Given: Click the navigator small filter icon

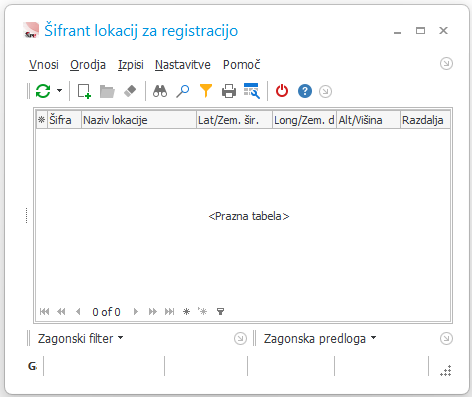Looking at the screenshot, I should point(220,312).
